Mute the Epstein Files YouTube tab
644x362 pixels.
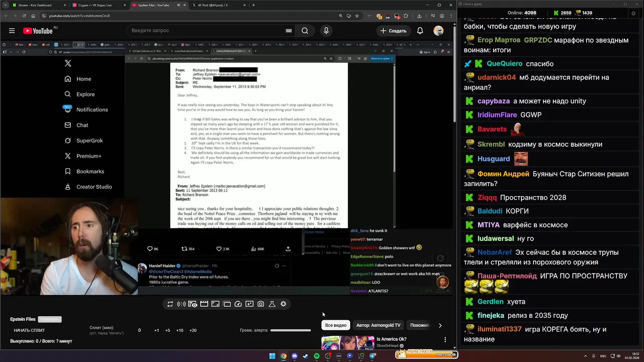[x=178, y=5]
